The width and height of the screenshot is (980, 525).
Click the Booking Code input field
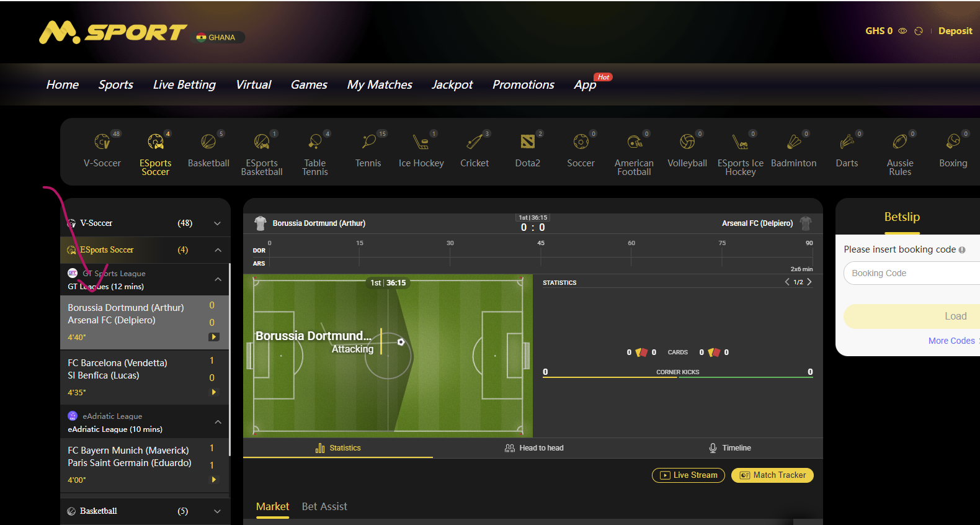[912, 273]
